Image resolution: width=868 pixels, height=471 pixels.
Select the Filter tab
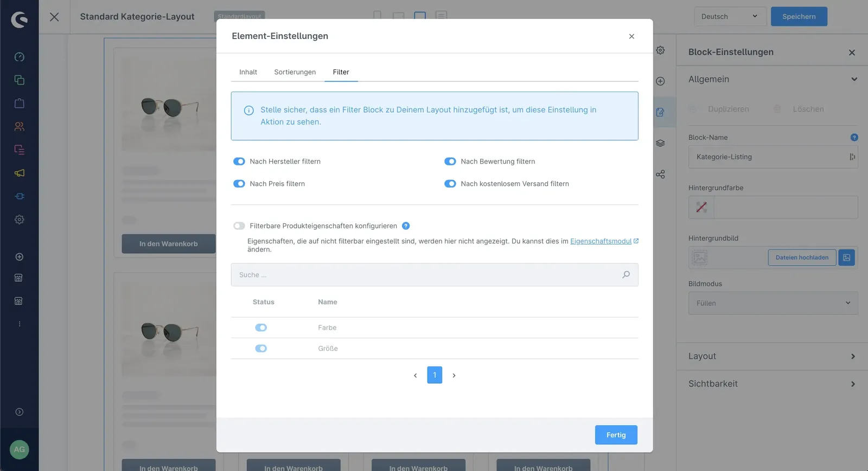pyautogui.click(x=341, y=72)
